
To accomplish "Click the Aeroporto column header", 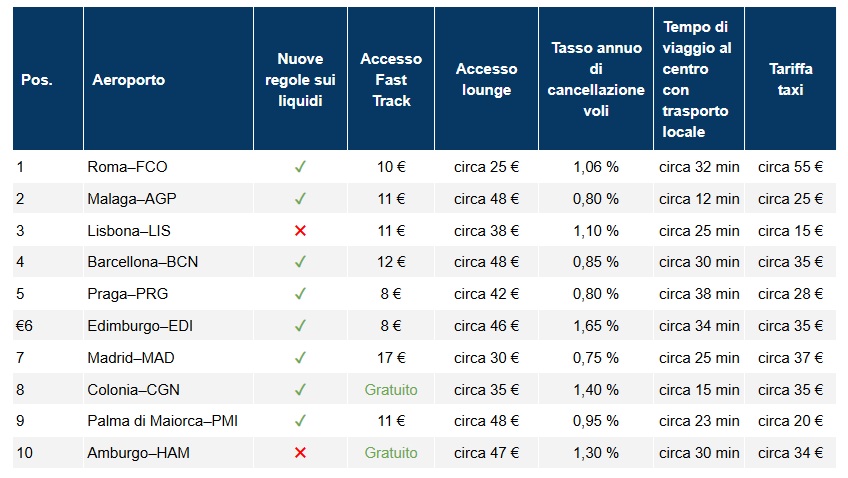I will (x=128, y=80).
